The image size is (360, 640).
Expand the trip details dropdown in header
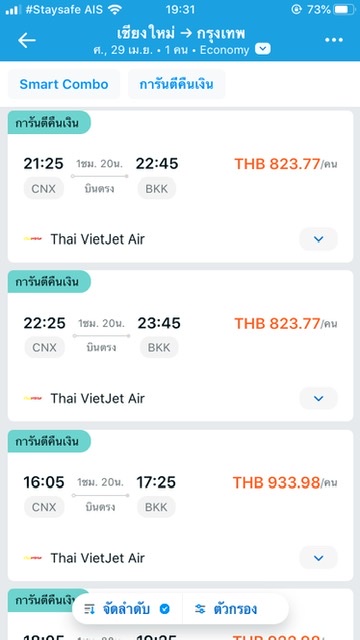[x=262, y=49]
